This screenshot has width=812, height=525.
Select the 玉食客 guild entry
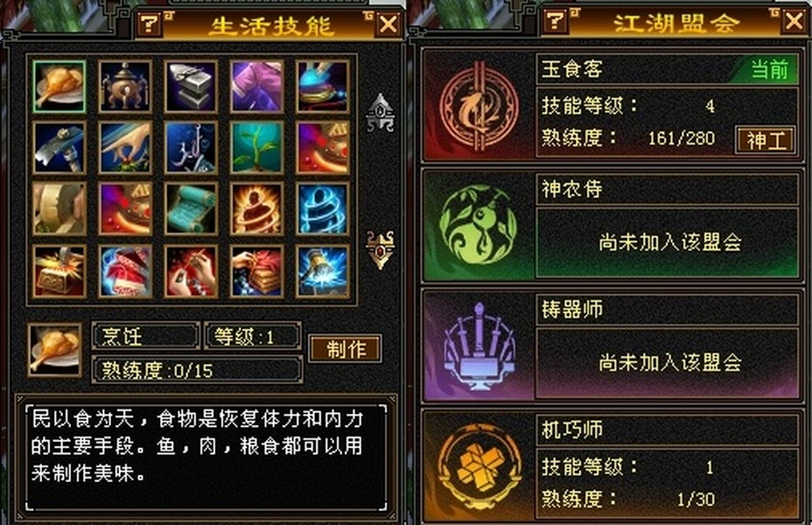(612, 105)
